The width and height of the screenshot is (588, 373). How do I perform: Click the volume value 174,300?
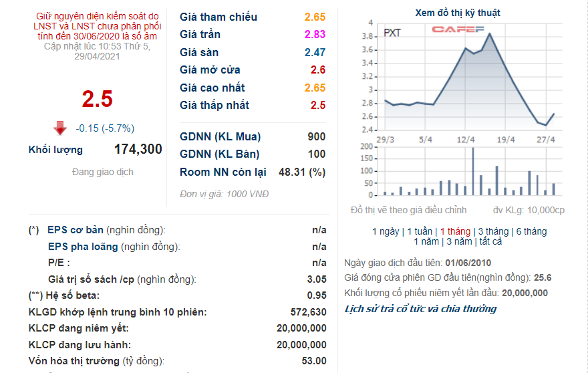[138, 149]
